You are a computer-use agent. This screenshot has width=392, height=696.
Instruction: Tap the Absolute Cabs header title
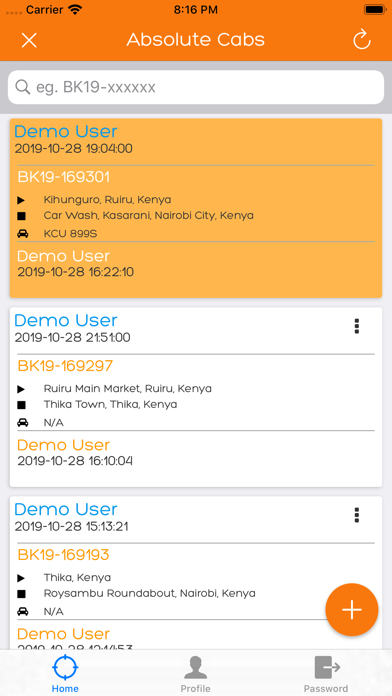click(x=196, y=40)
